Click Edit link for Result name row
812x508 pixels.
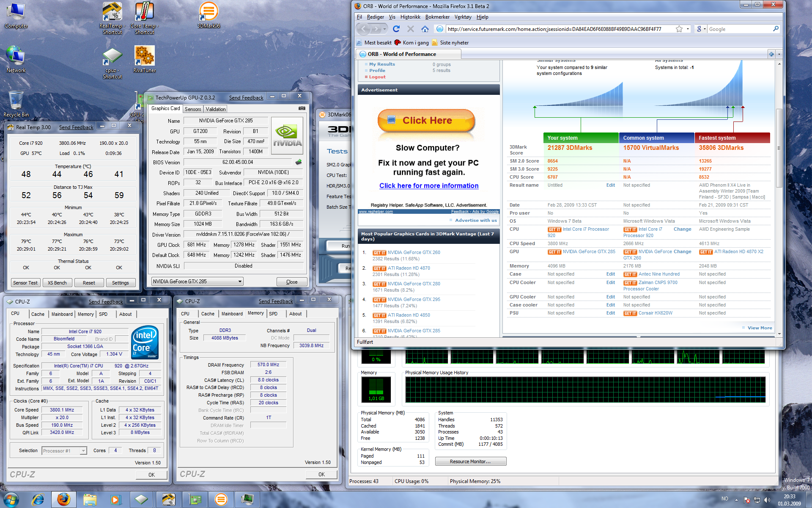tap(611, 185)
